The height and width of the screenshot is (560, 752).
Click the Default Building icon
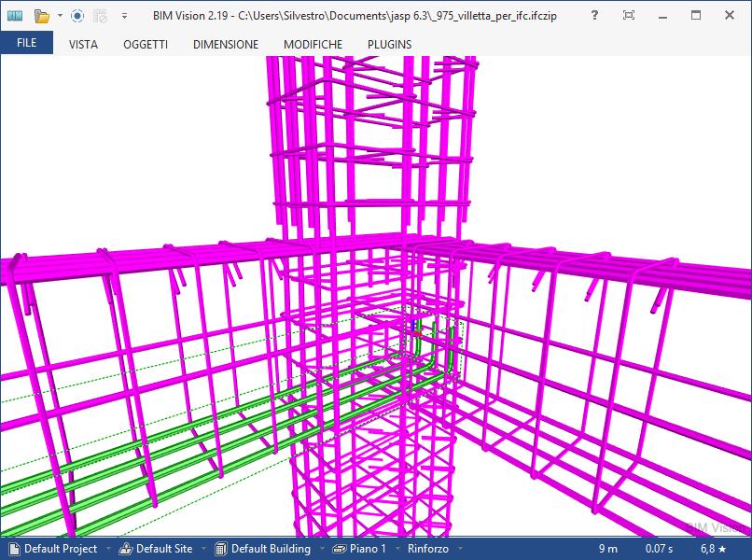[221, 549]
